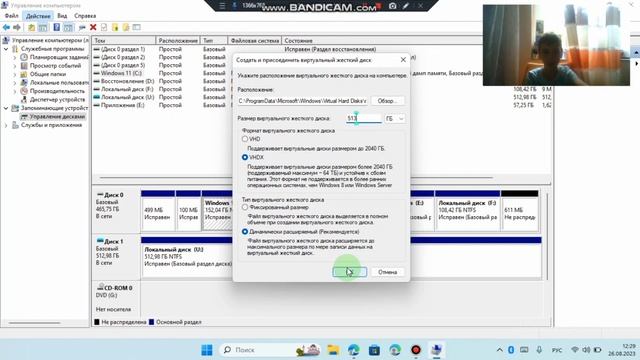
Task: Expand Производительность node arrow
Action: click(x=15, y=91)
